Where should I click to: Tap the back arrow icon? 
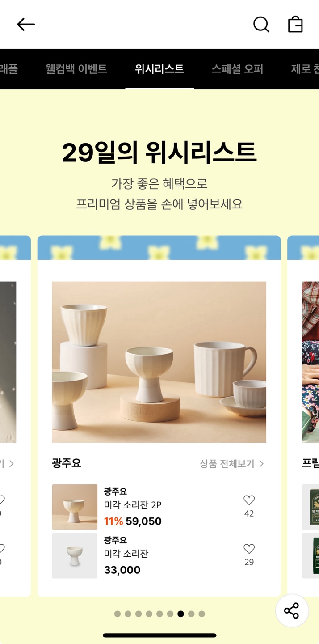click(x=26, y=25)
